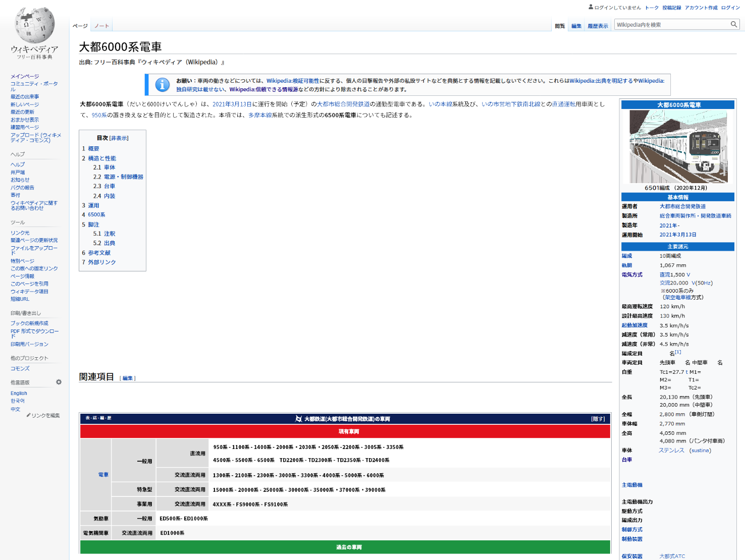
Task: Click the external link icon after title source
Action: [x=223, y=63]
